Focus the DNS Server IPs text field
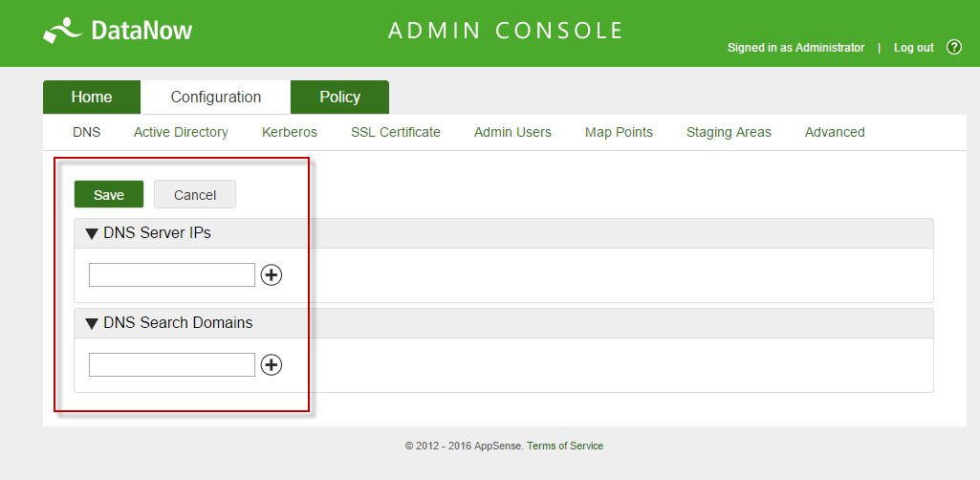Viewport: 980px width, 480px height. click(x=172, y=275)
